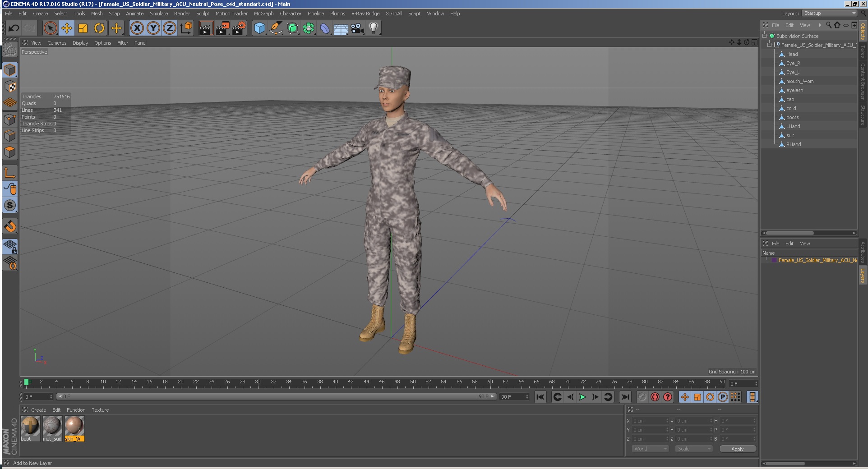Open the Array modeling objects icon
This screenshot has width=868, height=469.
tap(309, 28)
